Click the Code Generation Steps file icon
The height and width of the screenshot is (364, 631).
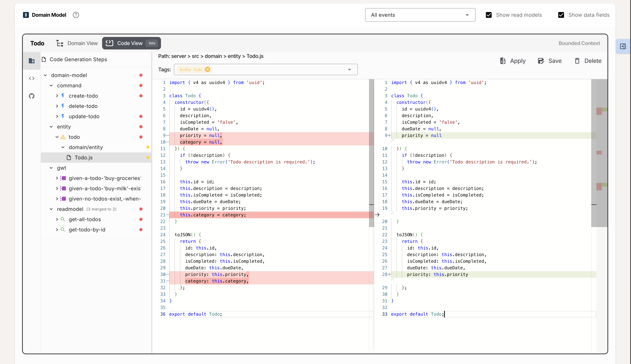click(44, 60)
